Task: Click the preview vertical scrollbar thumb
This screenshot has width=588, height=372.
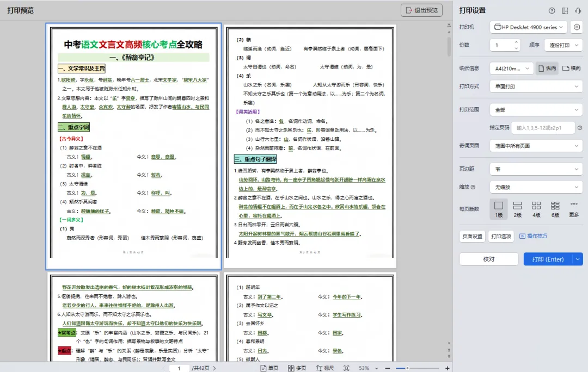Action: pos(449,46)
